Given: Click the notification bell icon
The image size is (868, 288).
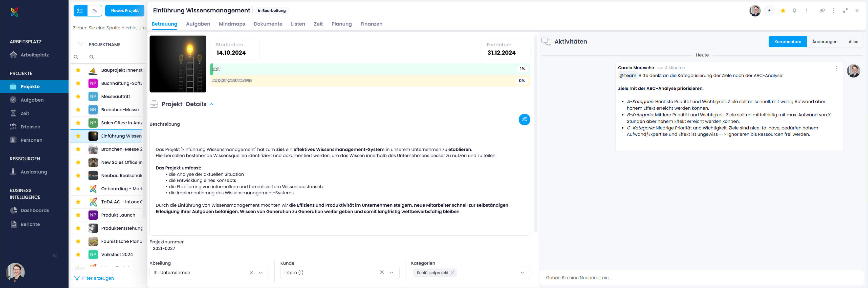Looking at the screenshot, I should click(x=795, y=11).
